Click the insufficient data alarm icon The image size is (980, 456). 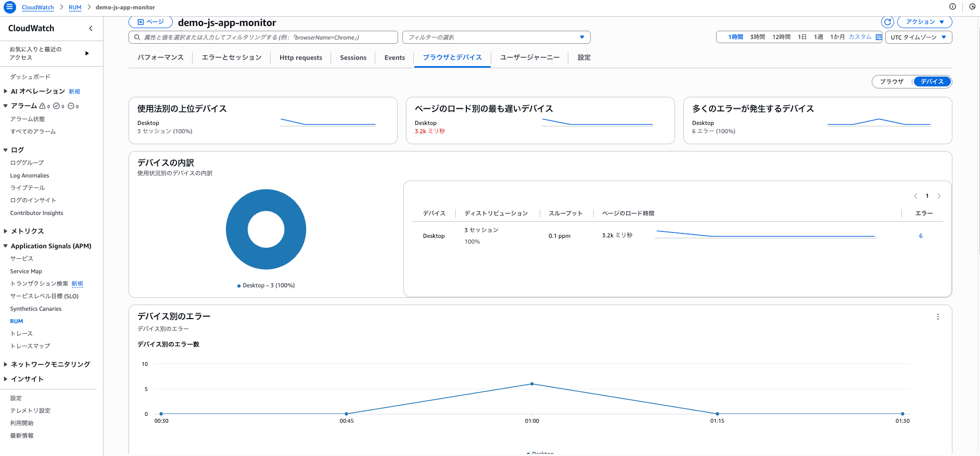(x=71, y=106)
